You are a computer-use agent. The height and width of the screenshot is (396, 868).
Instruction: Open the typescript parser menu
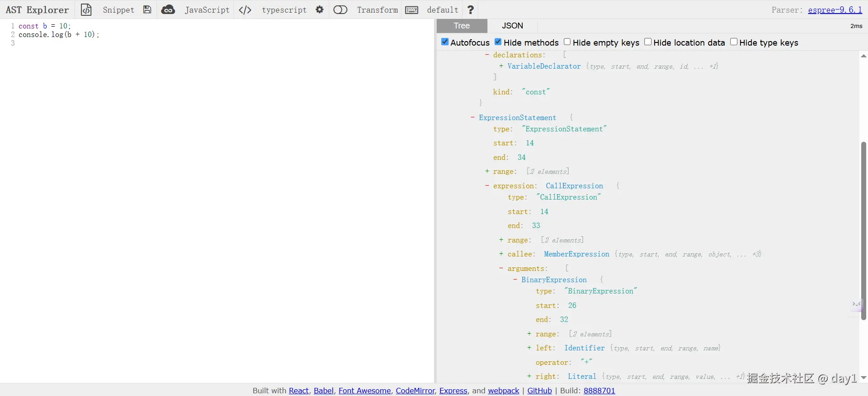click(284, 10)
